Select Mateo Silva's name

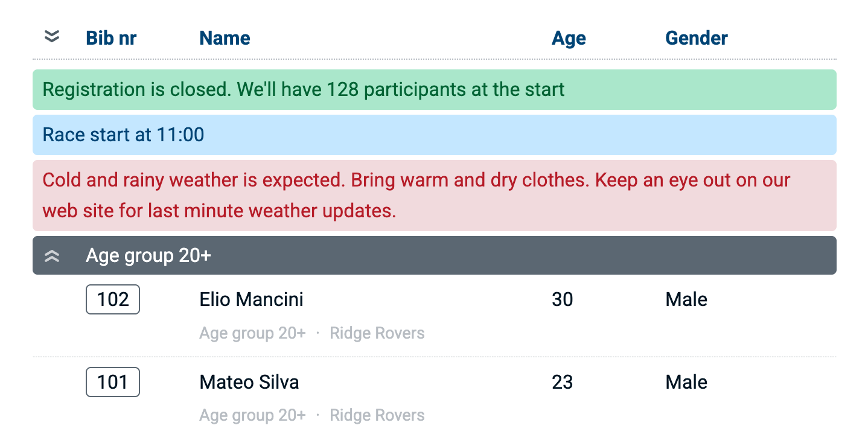click(x=249, y=382)
